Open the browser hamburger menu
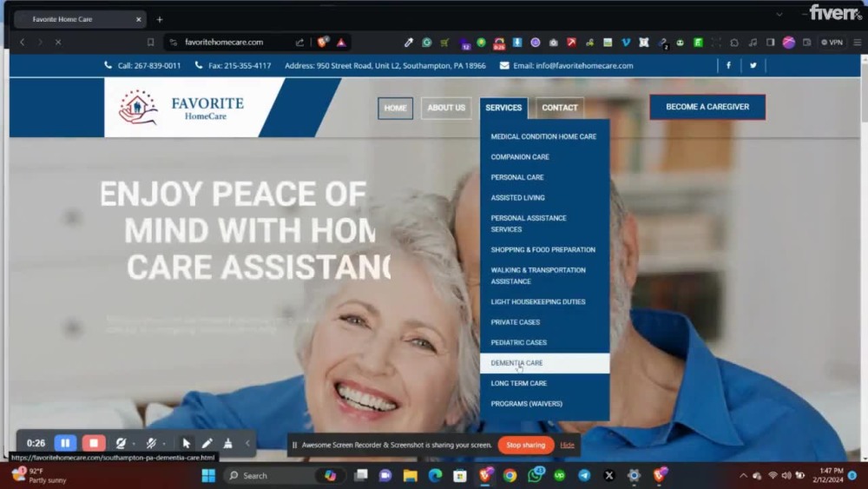868x489 pixels. pyautogui.click(x=857, y=42)
